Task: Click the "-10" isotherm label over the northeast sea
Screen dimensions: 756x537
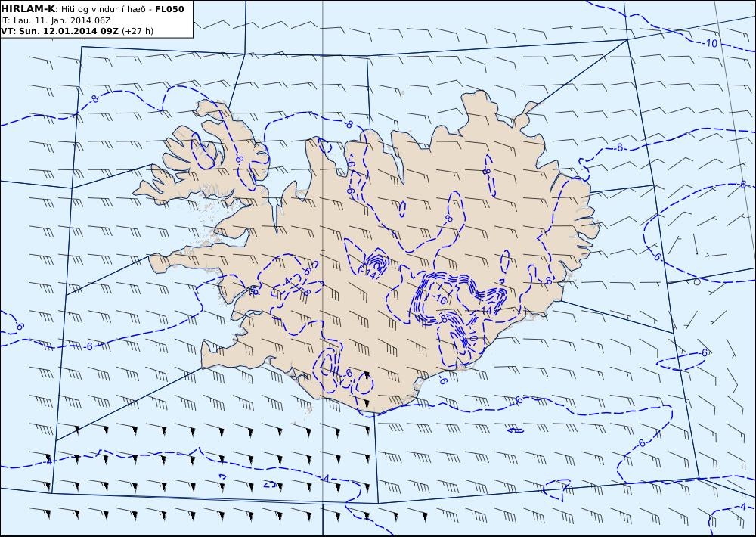Action: [x=710, y=43]
